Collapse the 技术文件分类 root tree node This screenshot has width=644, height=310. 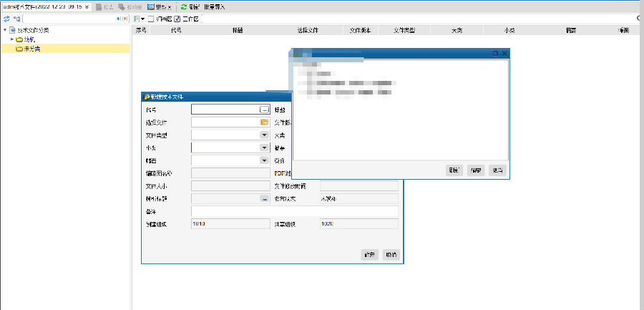tap(5, 30)
